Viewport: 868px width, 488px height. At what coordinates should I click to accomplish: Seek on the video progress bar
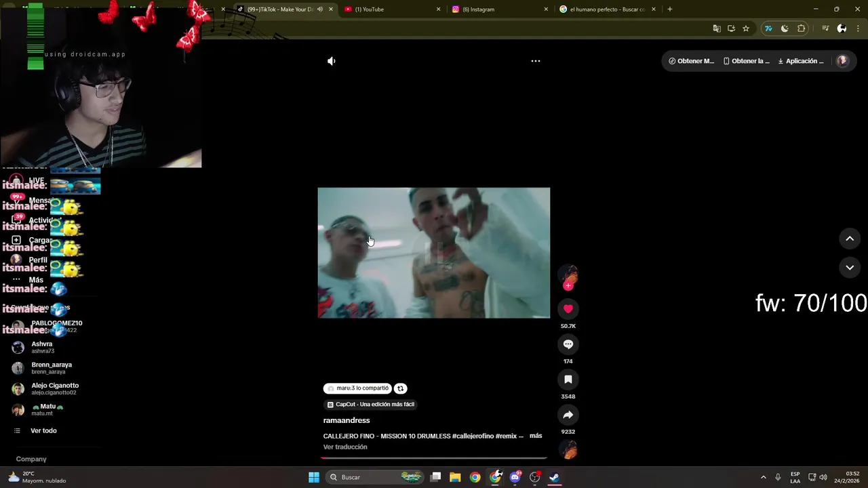[x=434, y=458]
